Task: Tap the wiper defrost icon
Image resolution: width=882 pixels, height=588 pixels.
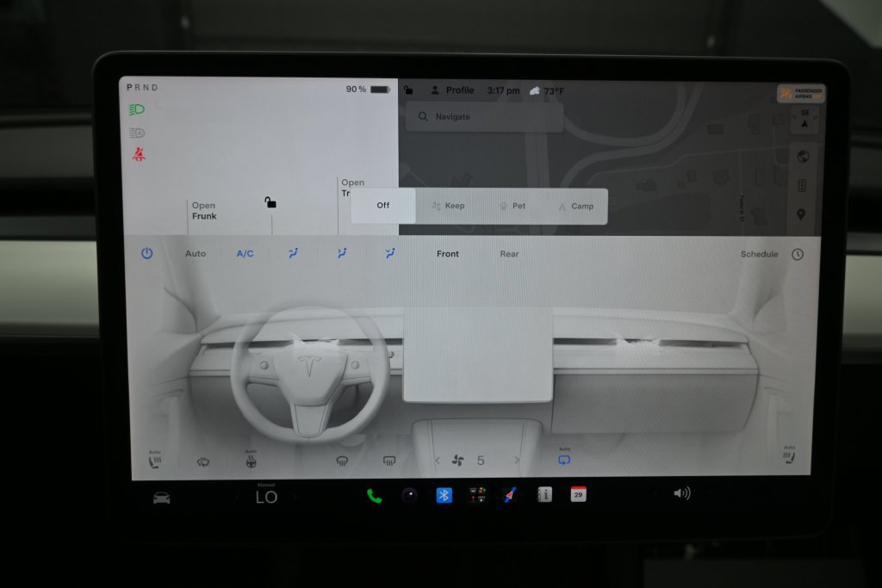Action: tap(203, 462)
